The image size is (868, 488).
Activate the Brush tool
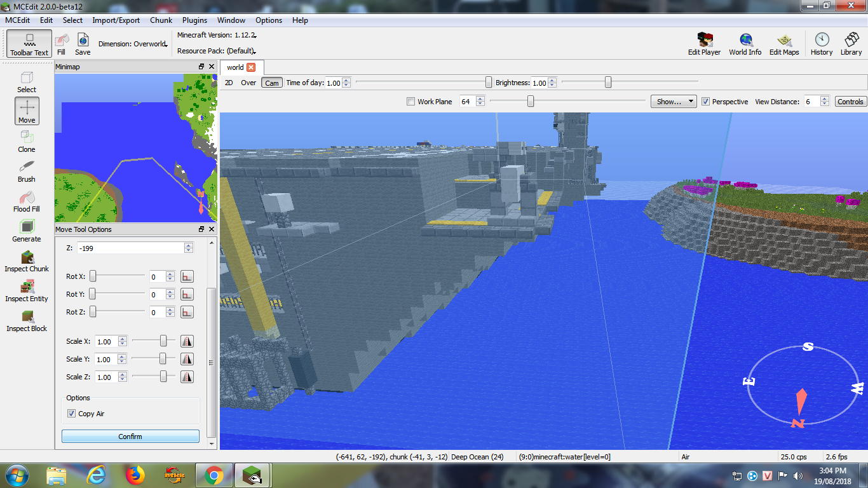click(27, 170)
